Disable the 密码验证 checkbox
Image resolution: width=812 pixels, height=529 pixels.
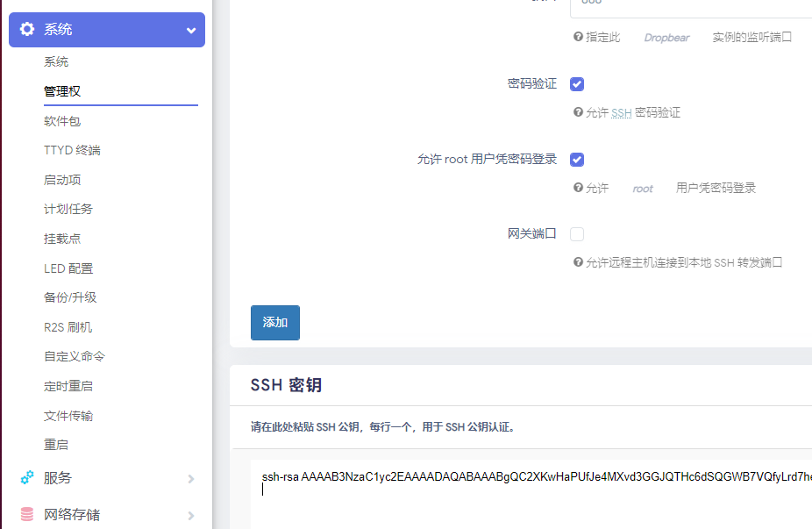coord(577,84)
